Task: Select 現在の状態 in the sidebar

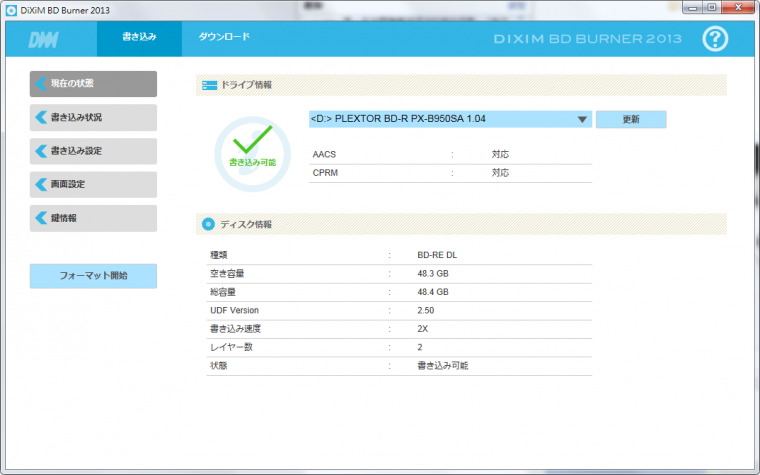Action: pyautogui.click(x=93, y=84)
